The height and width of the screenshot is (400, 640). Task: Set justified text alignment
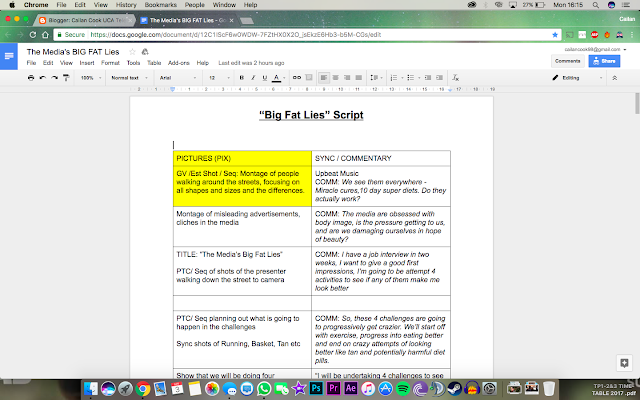coord(359,78)
